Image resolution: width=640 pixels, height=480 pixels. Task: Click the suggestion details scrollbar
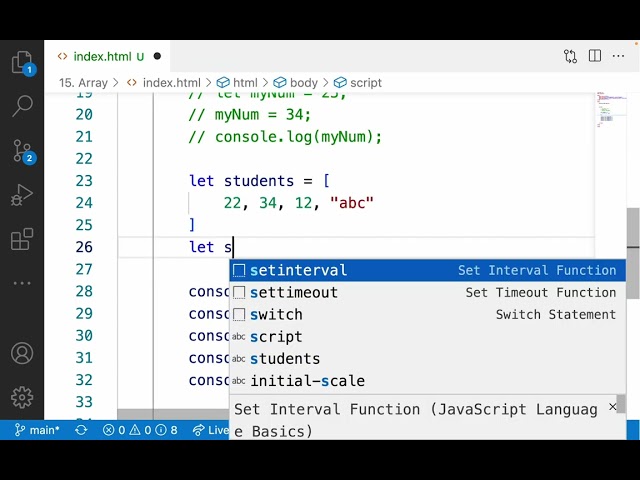coord(621,404)
